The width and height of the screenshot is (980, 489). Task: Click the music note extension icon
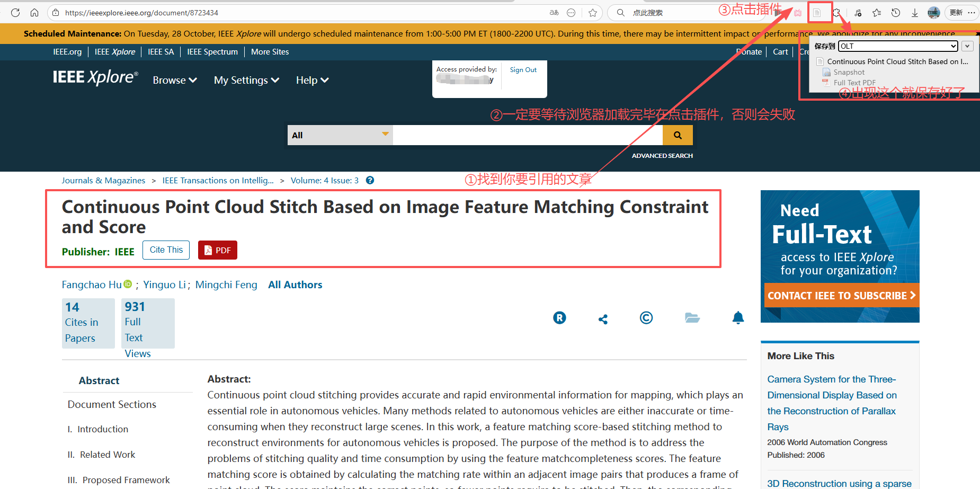pos(858,13)
